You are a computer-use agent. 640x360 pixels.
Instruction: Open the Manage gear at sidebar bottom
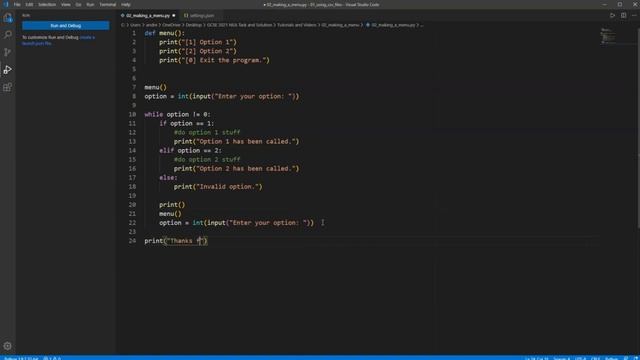coord(8,346)
